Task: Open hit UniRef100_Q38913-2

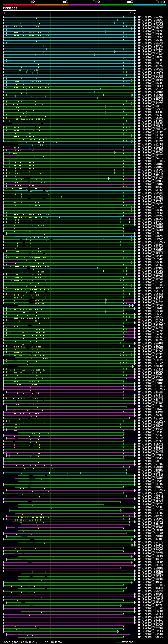Action: [152, 130]
